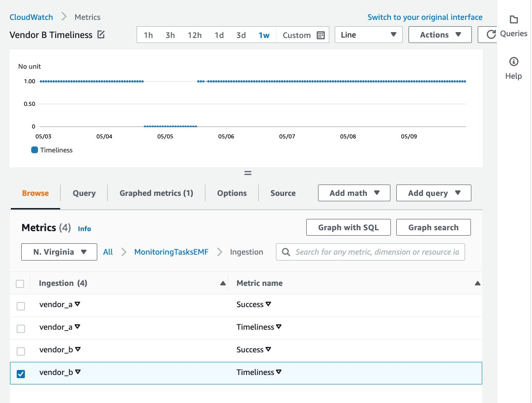The width and height of the screenshot is (532, 403).
Task: Sort using the Ingestion column arrow
Action: coord(223,283)
